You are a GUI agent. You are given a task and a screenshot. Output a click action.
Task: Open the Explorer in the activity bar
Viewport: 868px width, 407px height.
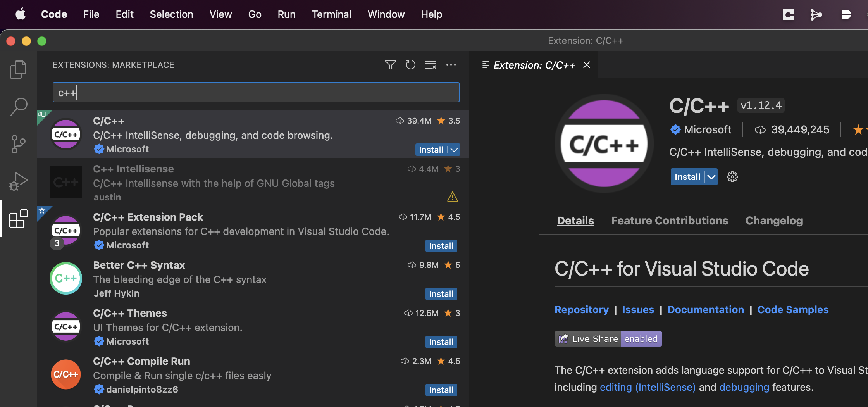(x=17, y=69)
